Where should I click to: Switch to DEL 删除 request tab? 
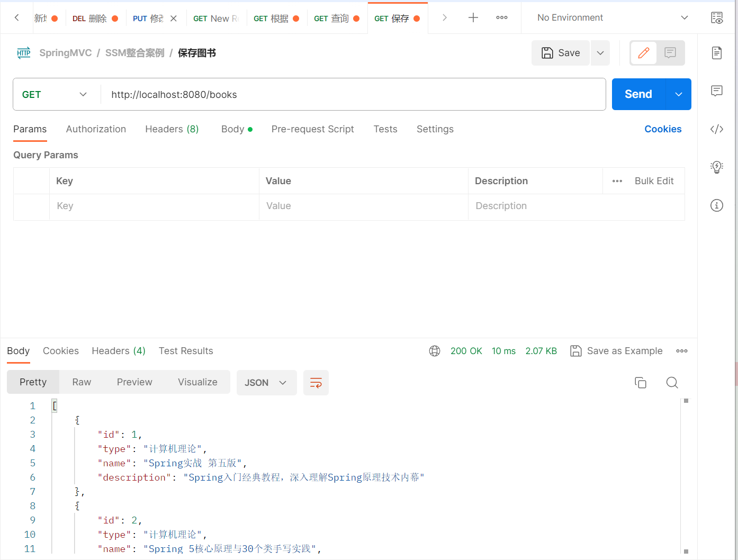95,19
